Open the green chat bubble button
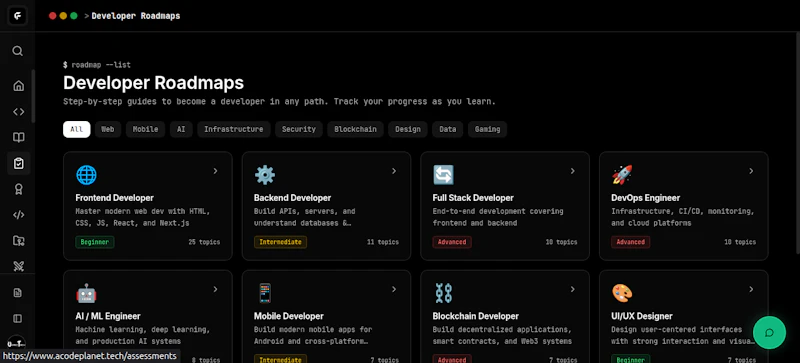The image size is (800, 363). 769,333
